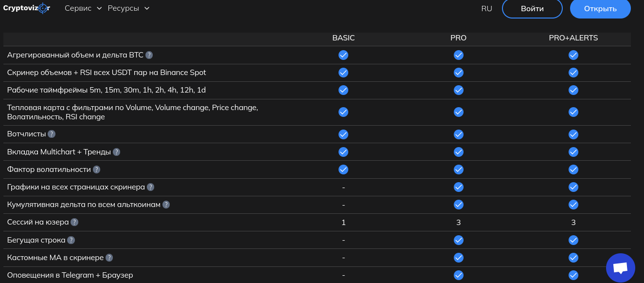Click help icon next to Кастомные MA в скринере
The width and height of the screenshot is (644, 283).
109,258
